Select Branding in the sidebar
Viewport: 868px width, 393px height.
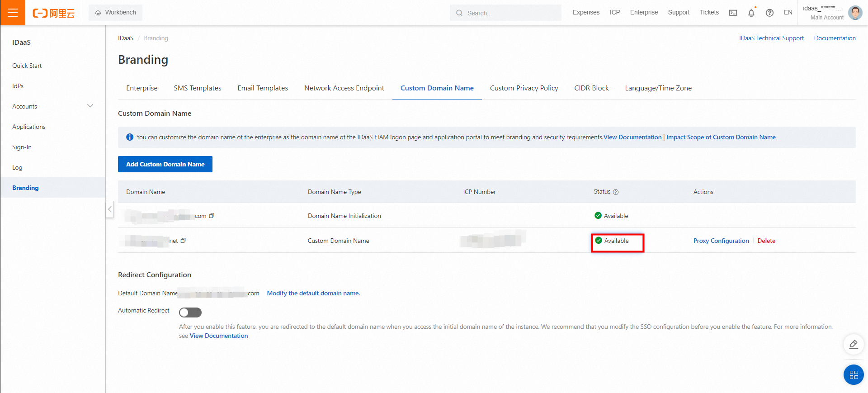53,188
